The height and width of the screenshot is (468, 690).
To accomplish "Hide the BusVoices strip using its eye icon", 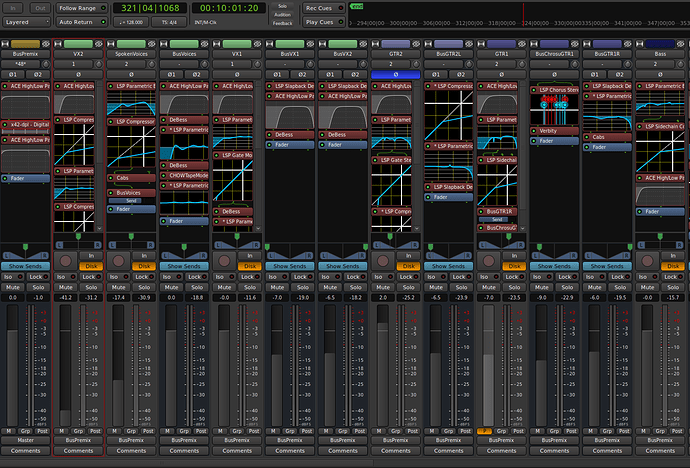I will tap(202, 45).
